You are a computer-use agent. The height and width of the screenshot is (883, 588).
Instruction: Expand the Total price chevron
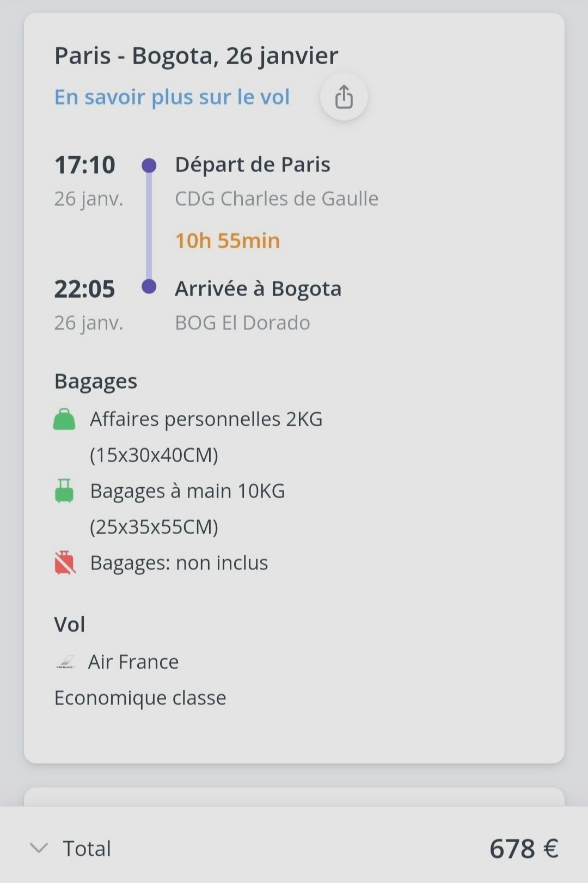coord(39,848)
